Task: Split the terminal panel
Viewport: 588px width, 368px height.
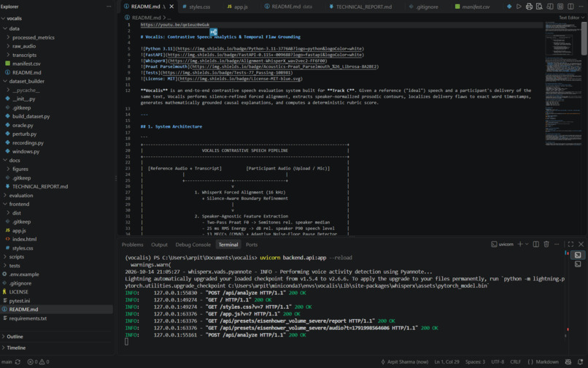Action: pyautogui.click(x=536, y=244)
